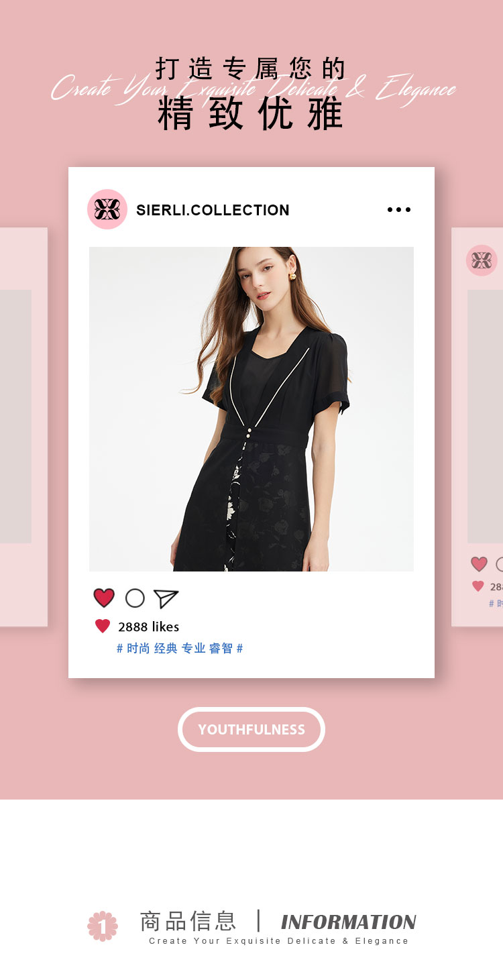
Task: Click the 打造专属您的 title line
Action: pyautogui.click(x=251, y=68)
